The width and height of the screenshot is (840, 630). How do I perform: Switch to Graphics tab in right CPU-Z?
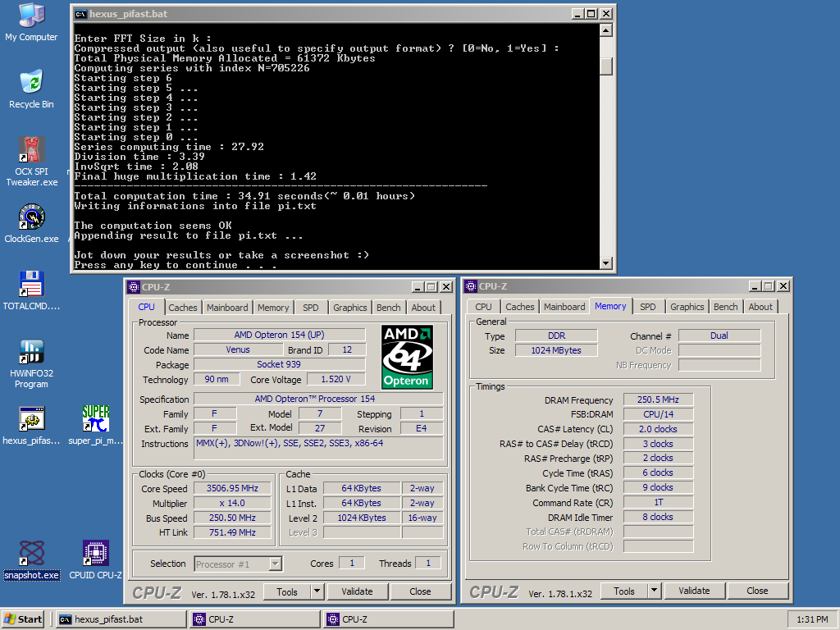(687, 307)
